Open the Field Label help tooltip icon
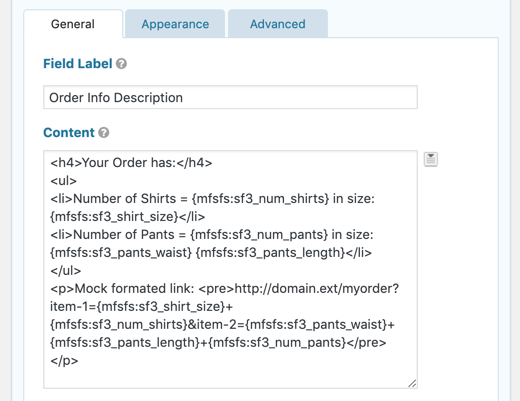The image size is (520, 401). [x=121, y=64]
